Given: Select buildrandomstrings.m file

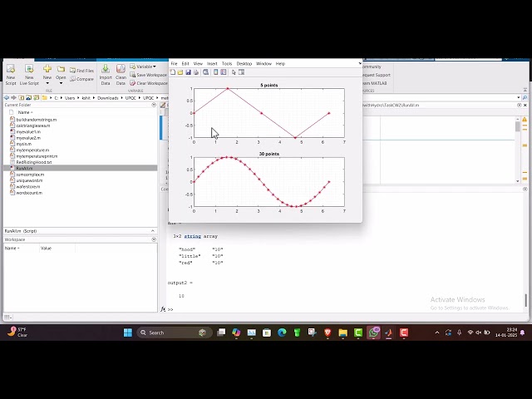Looking at the screenshot, I should coord(37,120).
